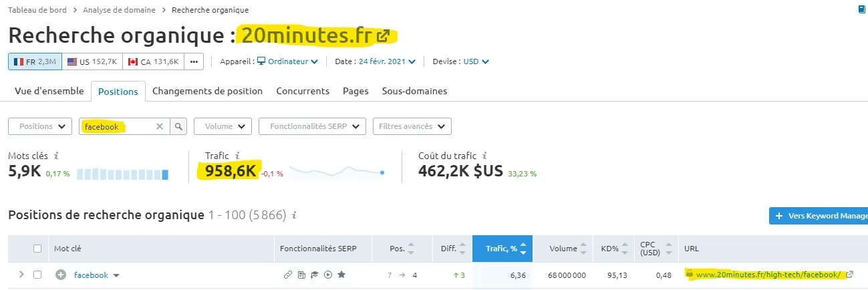Sort by KD% column header
The image size is (868, 290).
[x=613, y=249]
